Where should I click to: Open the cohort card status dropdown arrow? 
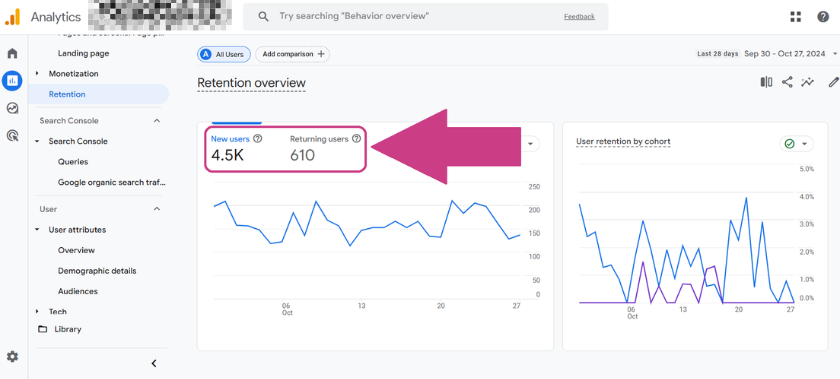[x=804, y=144]
